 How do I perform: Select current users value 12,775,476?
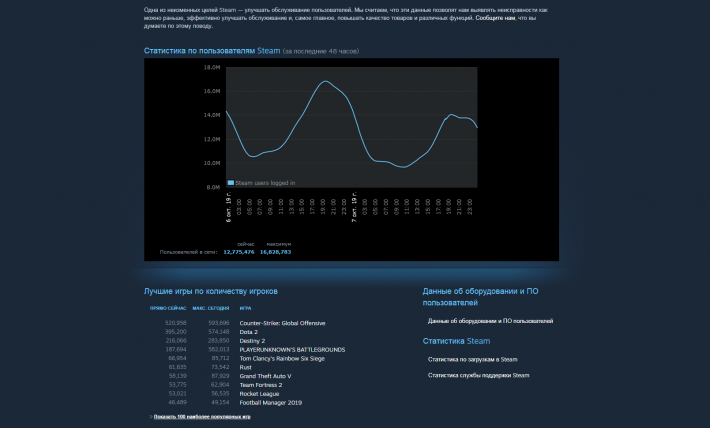pyautogui.click(x=239, y=252)
